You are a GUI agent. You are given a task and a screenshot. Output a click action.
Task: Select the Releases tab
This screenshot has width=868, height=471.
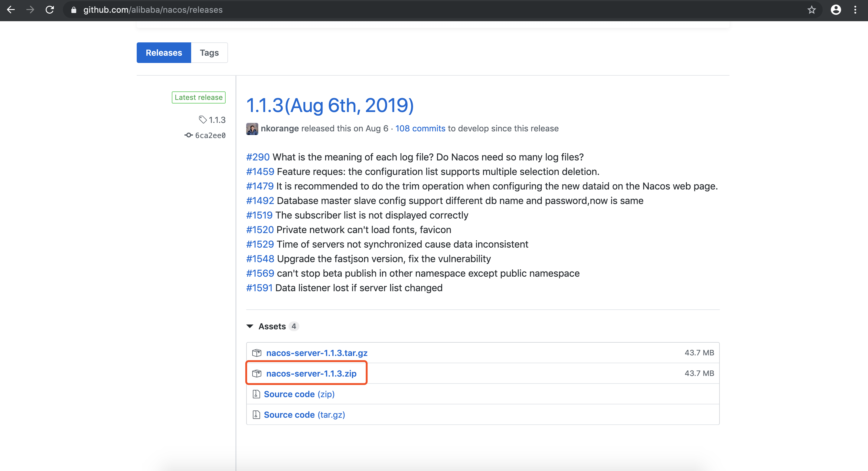(x=164, y=53)
